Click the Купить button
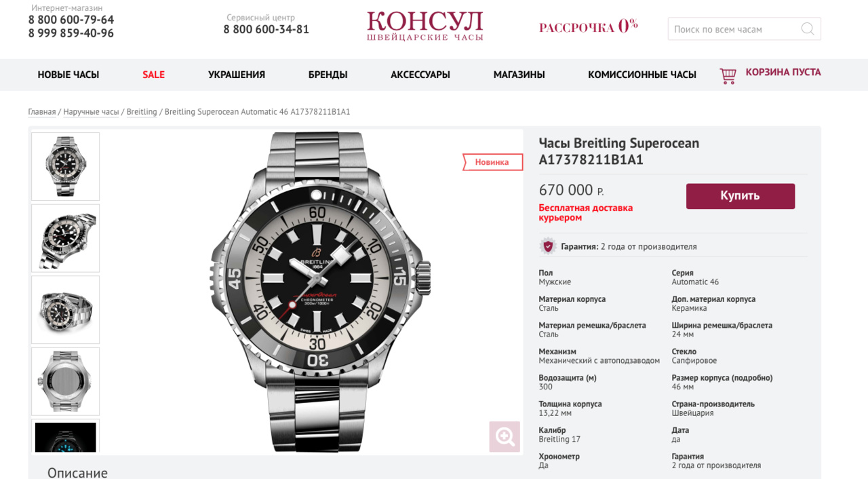The height and width of the screenshot is (479, 868). [x=741, y=196]
